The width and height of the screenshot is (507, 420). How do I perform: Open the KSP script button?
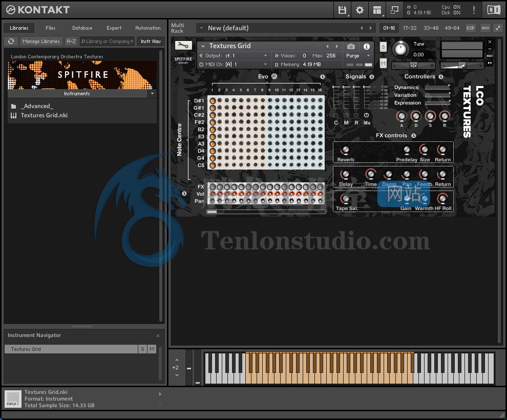pyautogui.click(x=471, y=28)
